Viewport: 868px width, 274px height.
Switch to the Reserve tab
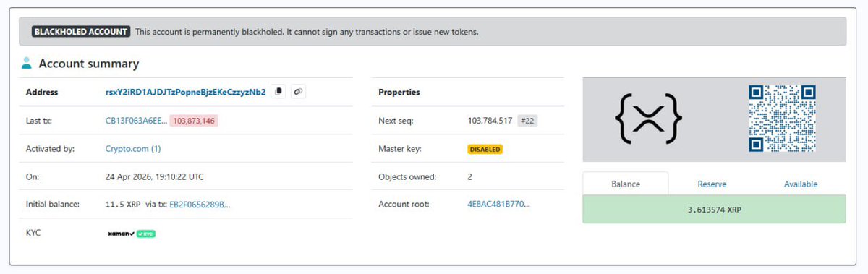(712, 184)
